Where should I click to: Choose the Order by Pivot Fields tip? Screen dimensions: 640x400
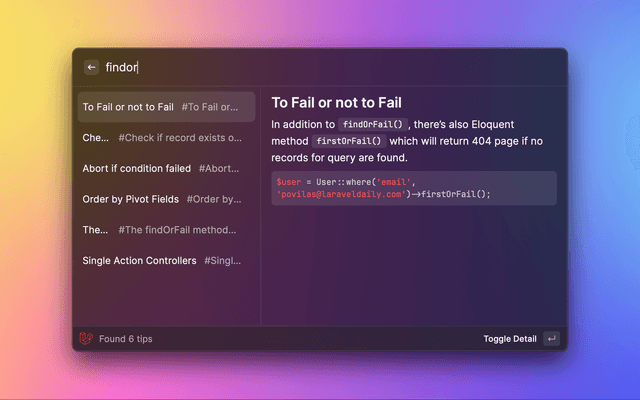(167, 199)
